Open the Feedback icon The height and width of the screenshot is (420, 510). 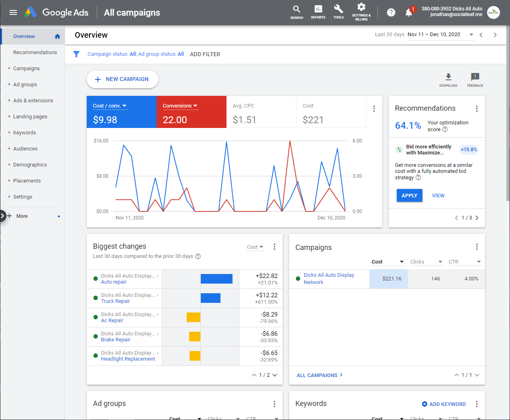475,80
